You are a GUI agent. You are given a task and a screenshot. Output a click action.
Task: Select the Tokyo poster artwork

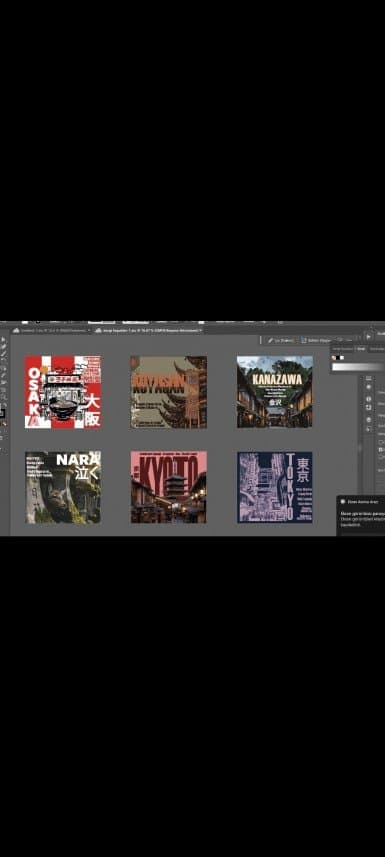coord(275,487)
